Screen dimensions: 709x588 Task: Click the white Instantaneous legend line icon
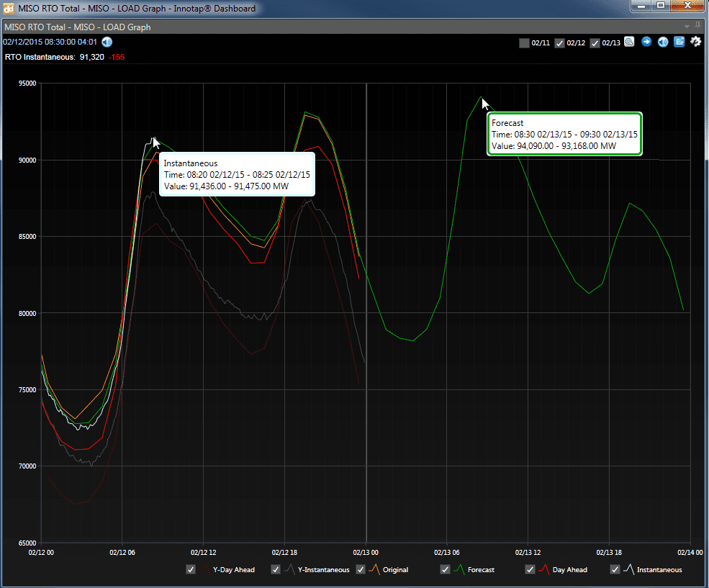point(628,569)
